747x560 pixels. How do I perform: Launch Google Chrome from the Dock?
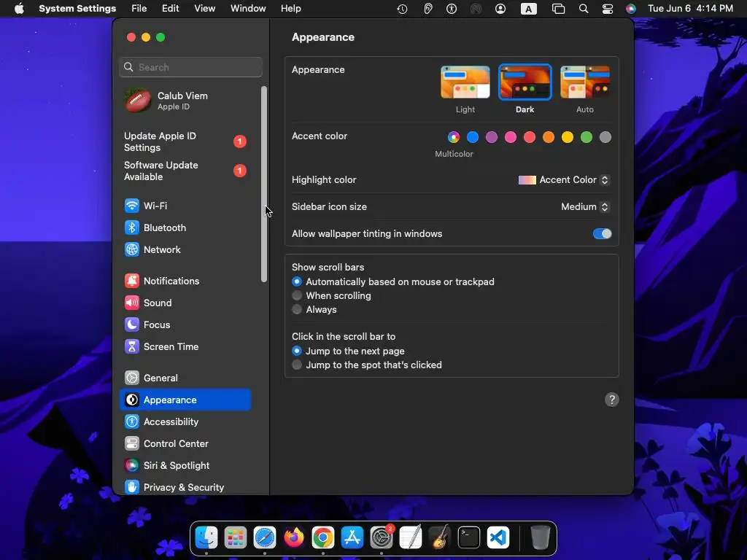click(323, 537)
